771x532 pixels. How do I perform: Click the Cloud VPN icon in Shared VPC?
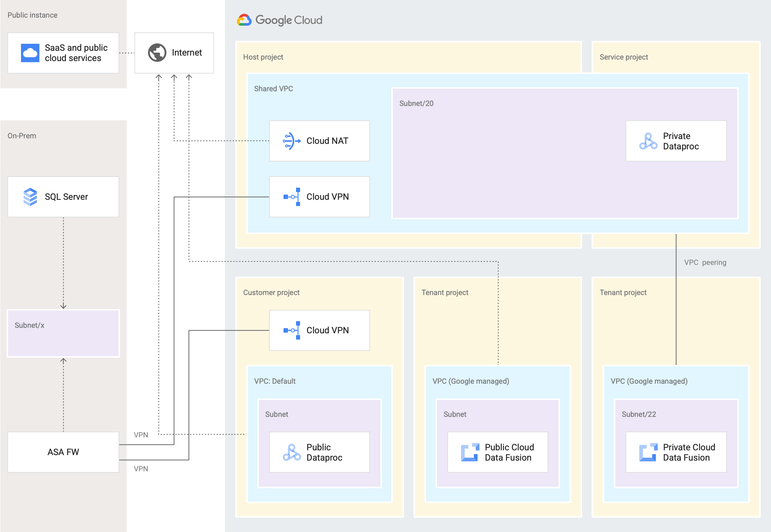(x=292, y=197)
